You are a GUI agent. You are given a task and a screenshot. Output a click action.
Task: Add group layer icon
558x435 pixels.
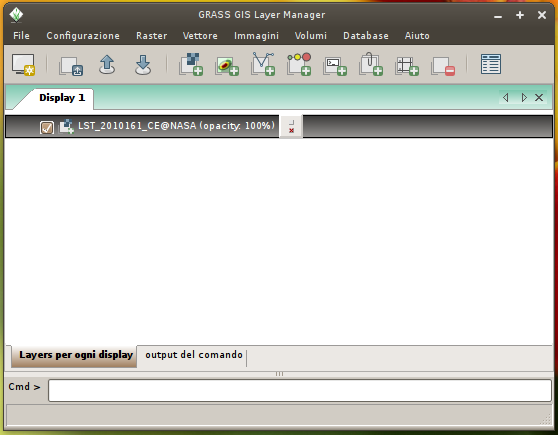coord(371,64)
